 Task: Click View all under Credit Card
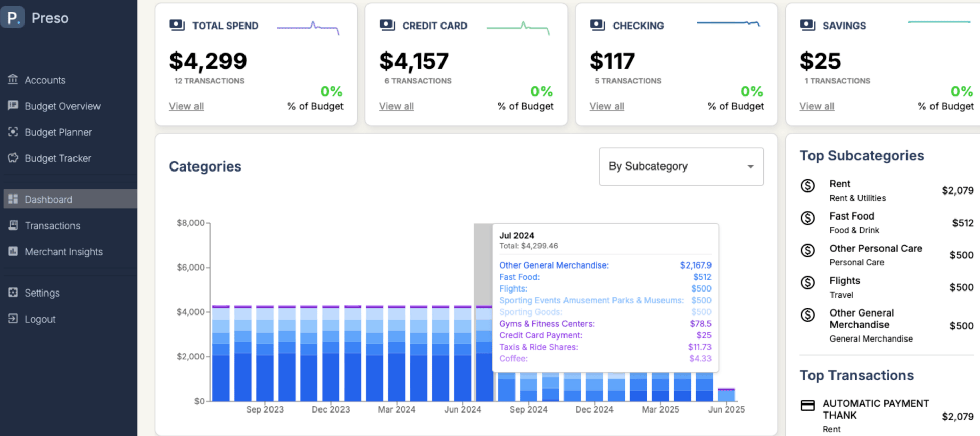(397, 106)
